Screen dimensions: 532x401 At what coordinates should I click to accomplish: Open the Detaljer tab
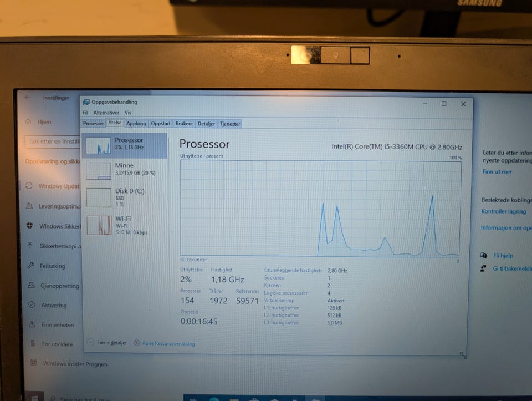pyautogui.click(x=206, y=124)
